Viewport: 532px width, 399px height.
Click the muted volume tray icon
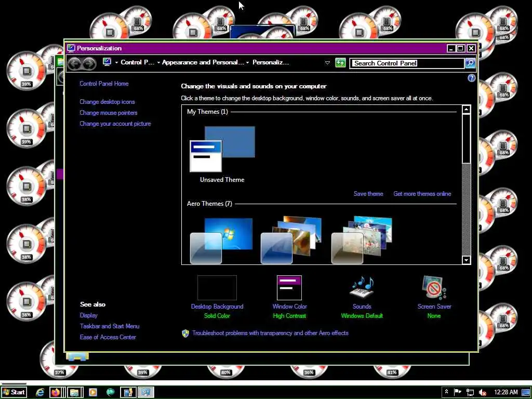pyautogui.click(x=482, y=393)
